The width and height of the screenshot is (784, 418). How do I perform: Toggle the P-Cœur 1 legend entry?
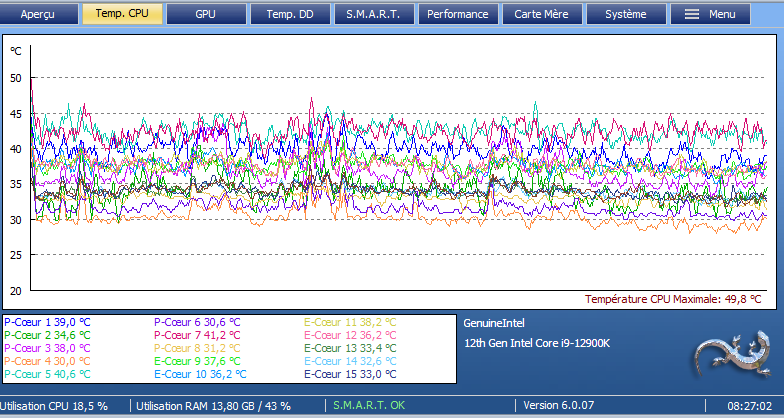click(x=47, y=322)
